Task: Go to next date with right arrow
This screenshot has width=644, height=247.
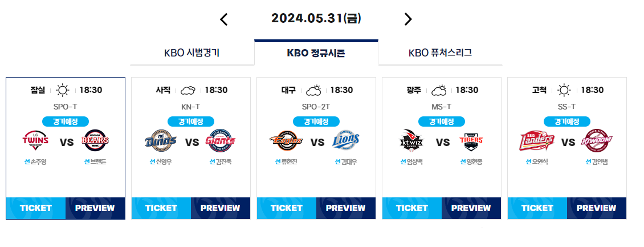Action: (408, 19)
